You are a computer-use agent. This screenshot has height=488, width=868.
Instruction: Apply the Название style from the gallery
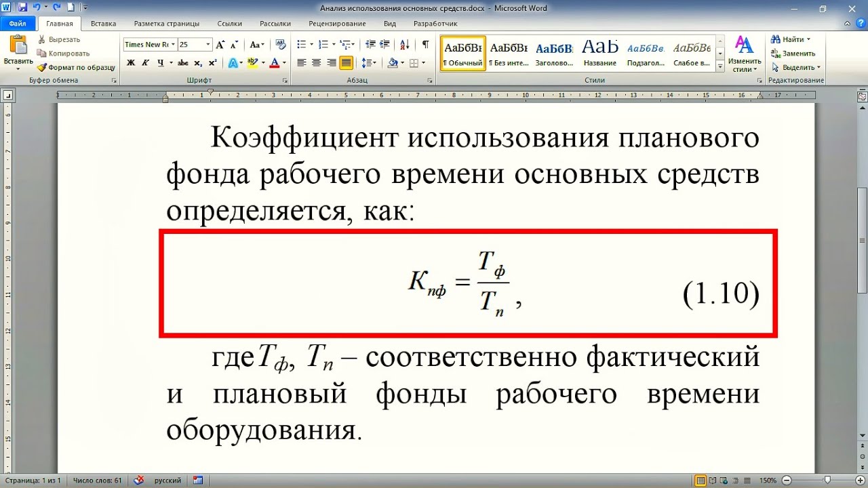[600, 54]
